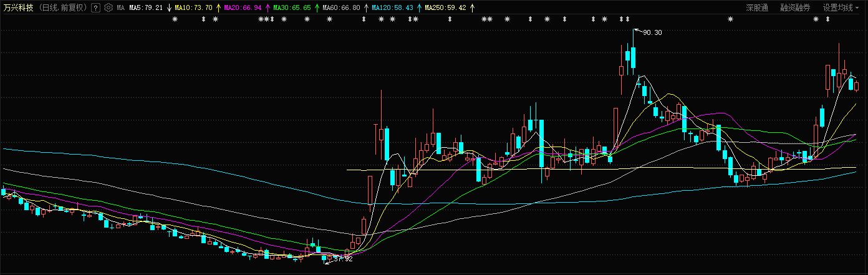Image resolution: width=868 pixels, height=275 pixels.
Task: Click the 90.30 high price label
Action: coord(652,32)
